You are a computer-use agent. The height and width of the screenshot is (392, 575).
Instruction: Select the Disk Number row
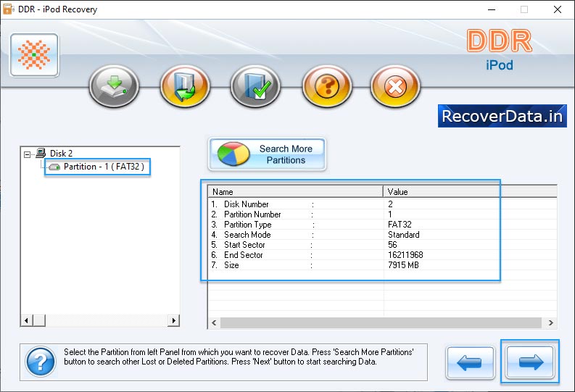click(382, 204)
